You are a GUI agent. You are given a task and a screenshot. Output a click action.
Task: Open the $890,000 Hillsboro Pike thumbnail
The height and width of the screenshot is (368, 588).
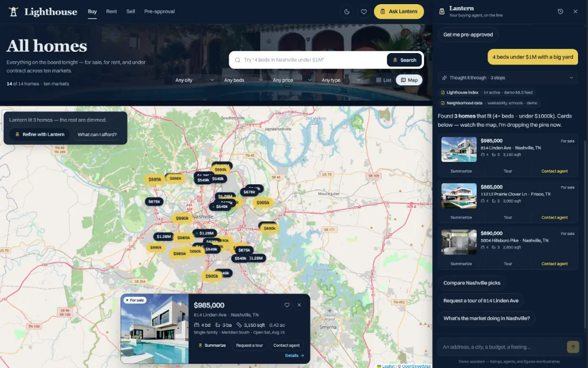tap(459, 242)
